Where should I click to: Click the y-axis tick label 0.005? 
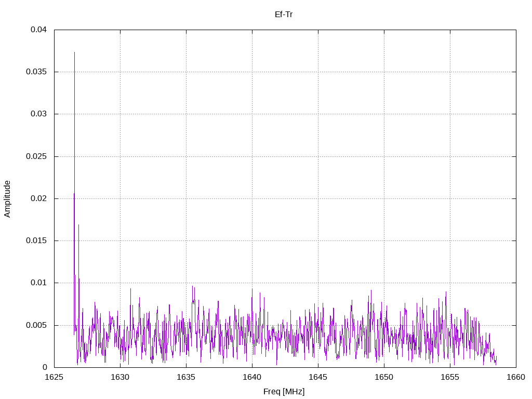pos(36,325)
